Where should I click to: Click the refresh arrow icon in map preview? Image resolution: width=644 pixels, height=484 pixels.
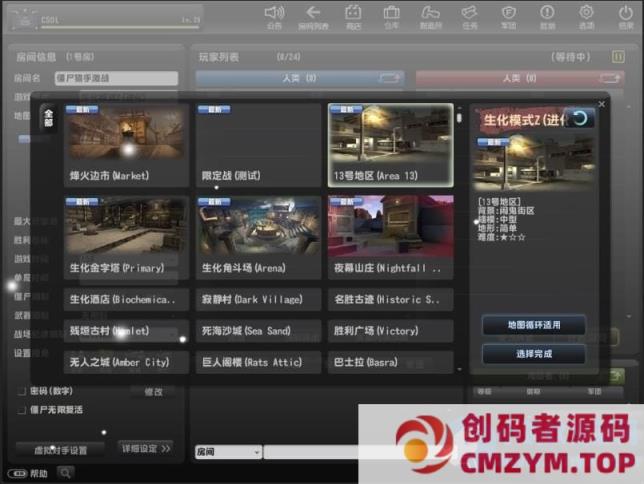[x=580, y=118]
